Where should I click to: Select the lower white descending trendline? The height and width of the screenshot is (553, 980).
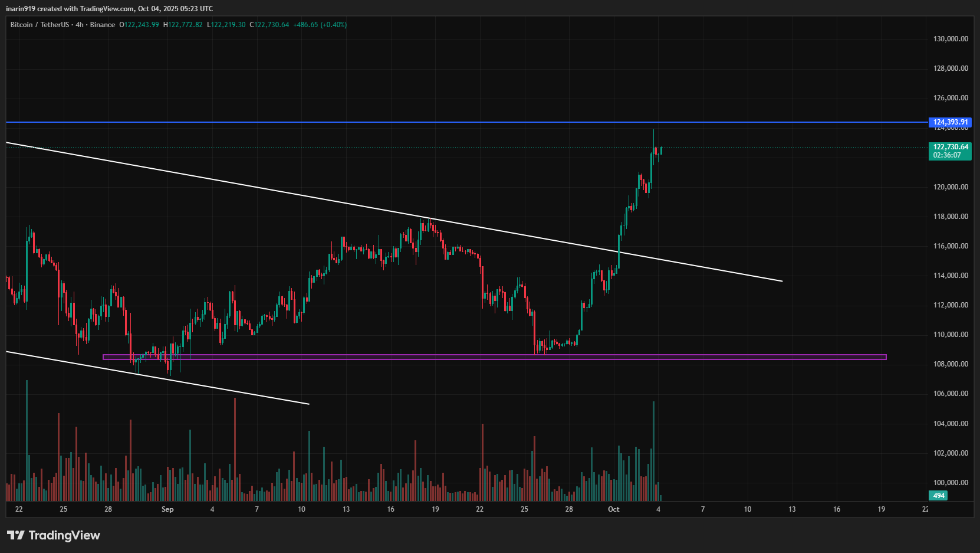(x=157, y=378)
